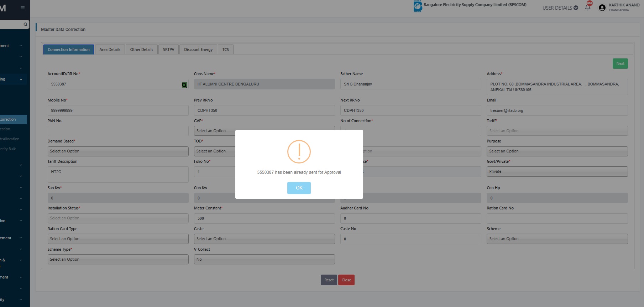Click the San Kw input field
Image resolution: width=644 pixels, height=307 pixels.
pyautogui.click(x=118, y=198)
